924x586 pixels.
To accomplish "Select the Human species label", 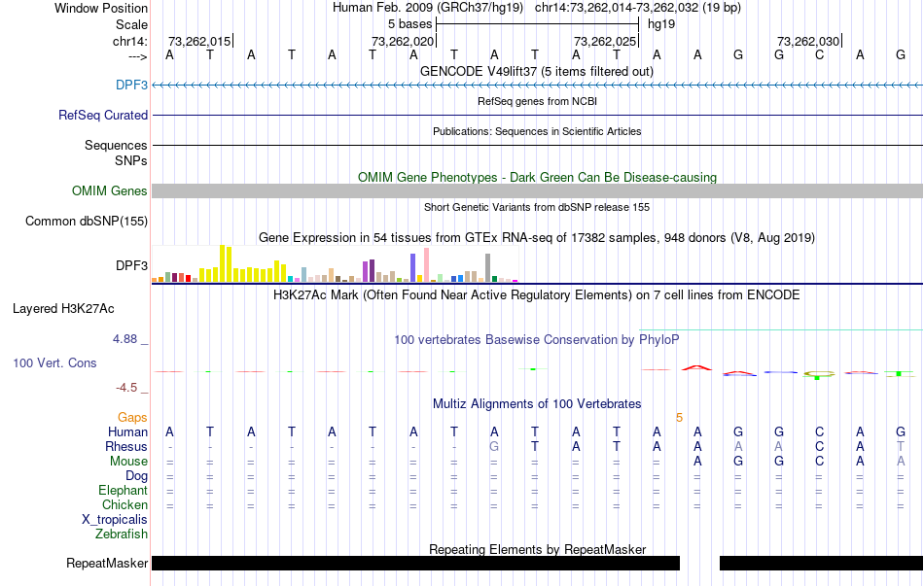I will [x=127, y=431].
